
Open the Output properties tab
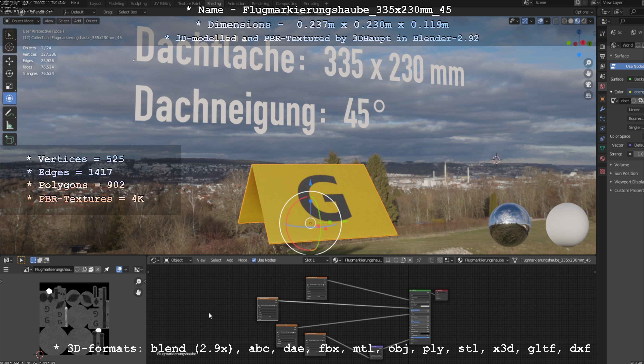(x=602, y=56)
